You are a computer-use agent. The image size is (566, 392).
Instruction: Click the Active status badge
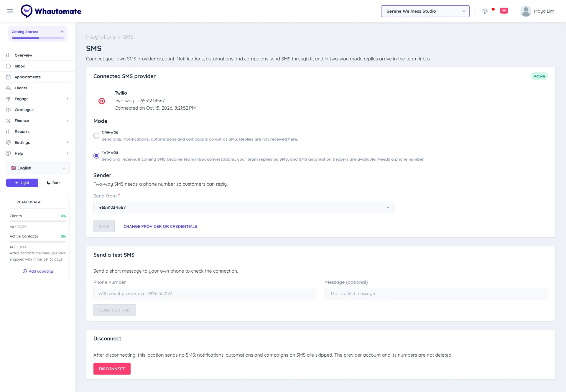click(539, 76)
